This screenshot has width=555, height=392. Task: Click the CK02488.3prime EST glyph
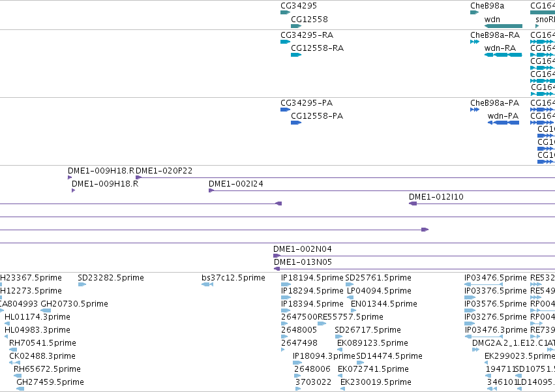point(14,363)
